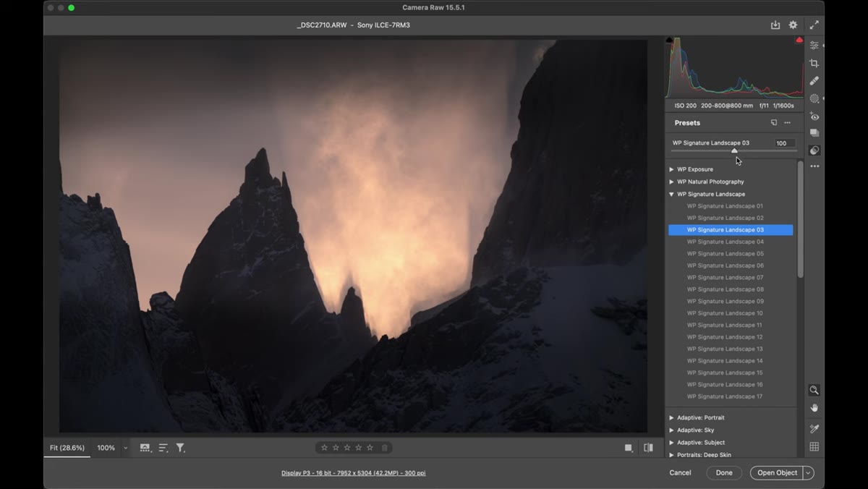Expand the Adaptive: Sky group

(671, 430)
